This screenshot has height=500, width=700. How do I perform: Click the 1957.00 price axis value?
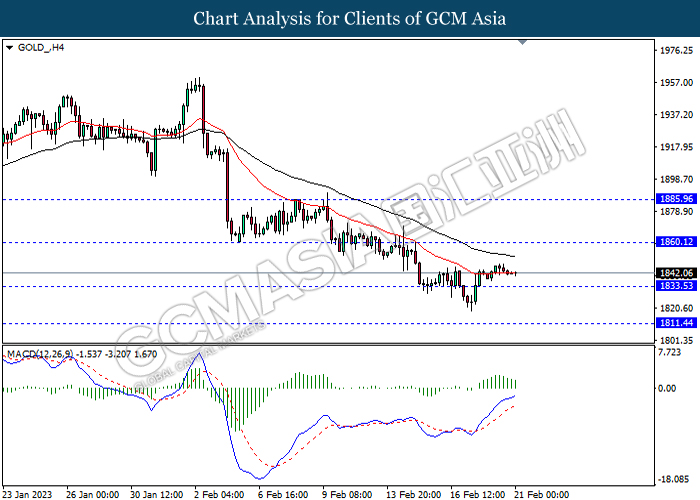(676, 83)
